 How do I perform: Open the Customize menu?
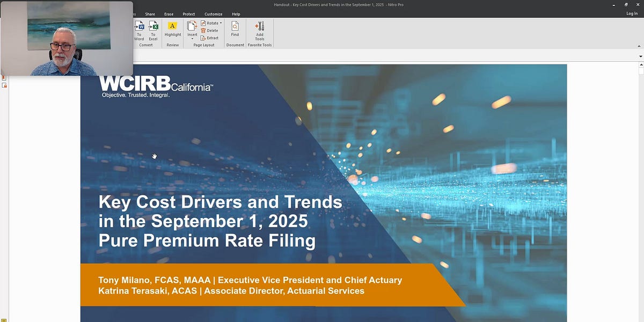pyautogui.click(x=213, y=14)
